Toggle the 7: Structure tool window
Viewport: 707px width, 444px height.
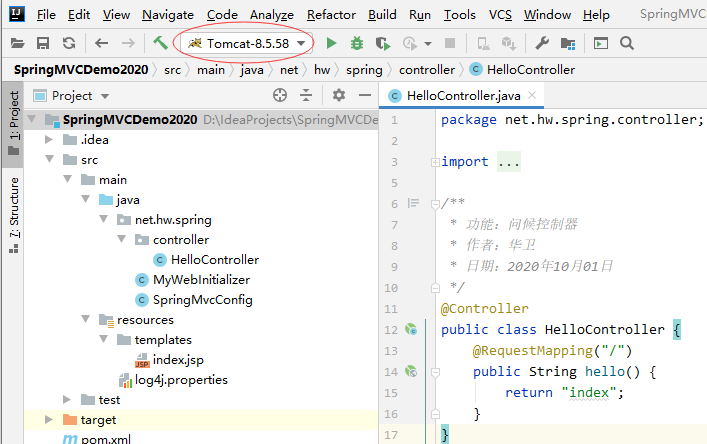(x=13, y=215)
